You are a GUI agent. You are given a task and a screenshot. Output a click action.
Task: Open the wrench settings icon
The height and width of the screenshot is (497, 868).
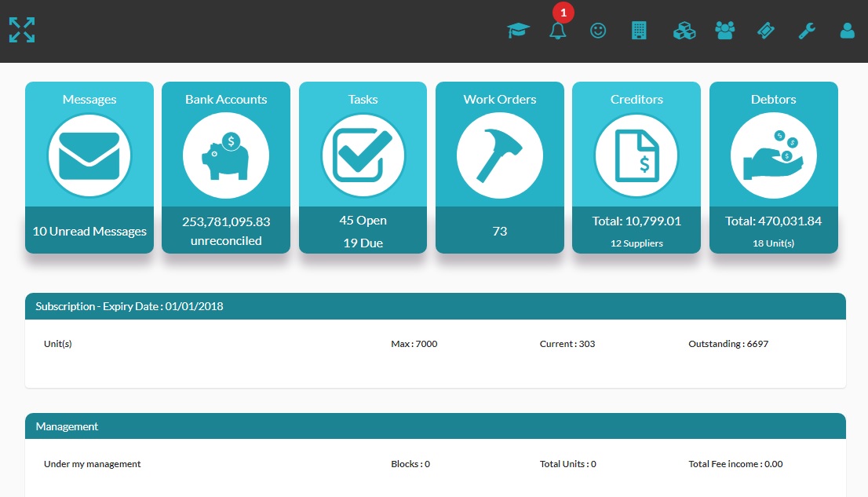[806, 30]
